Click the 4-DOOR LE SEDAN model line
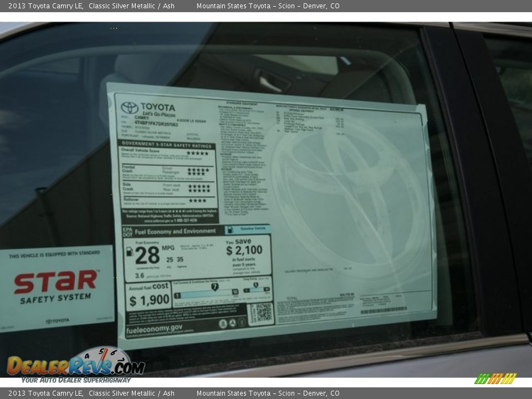 191,121
